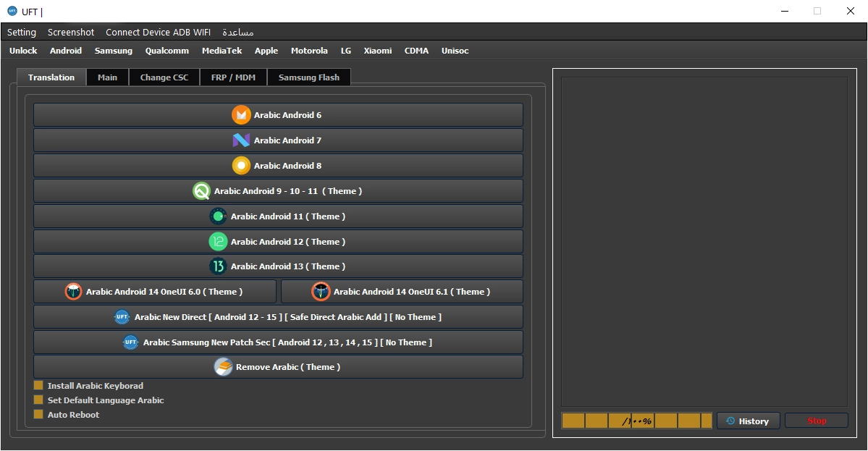868x451 pixels.
Task: Select the Android section
Action: click(x=66, y=51)
